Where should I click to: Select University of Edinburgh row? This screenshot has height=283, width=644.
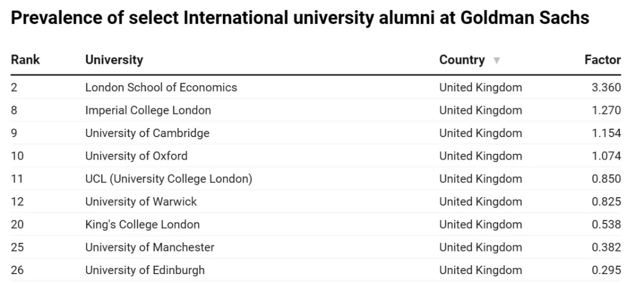[145, 270]
